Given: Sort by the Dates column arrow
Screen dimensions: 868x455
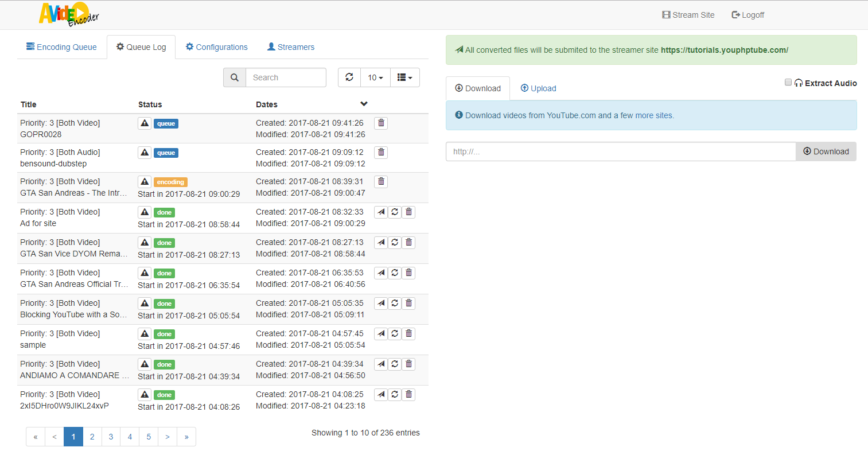Looking at the screenshot, I should [x=364, y=104].
